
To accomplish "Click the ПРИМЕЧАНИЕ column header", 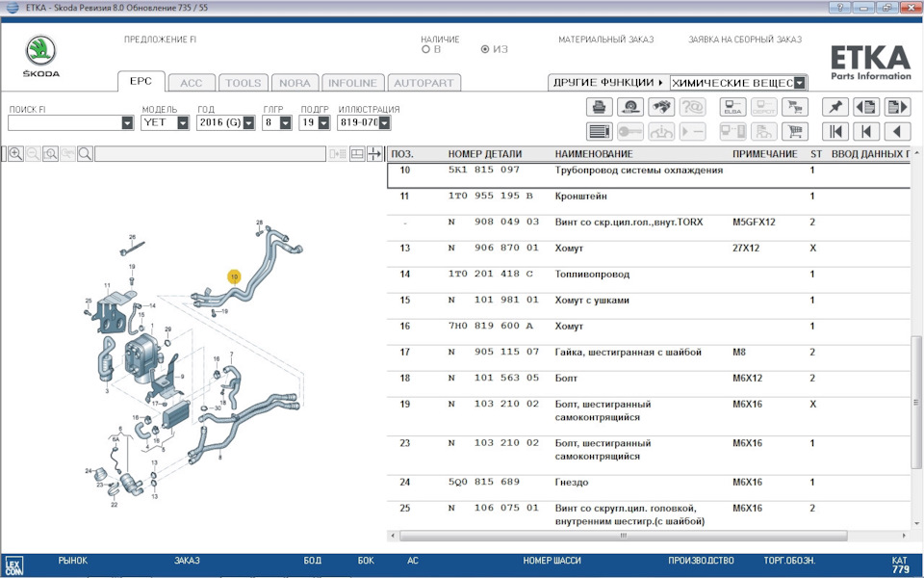I will click(x=765, y=154).
